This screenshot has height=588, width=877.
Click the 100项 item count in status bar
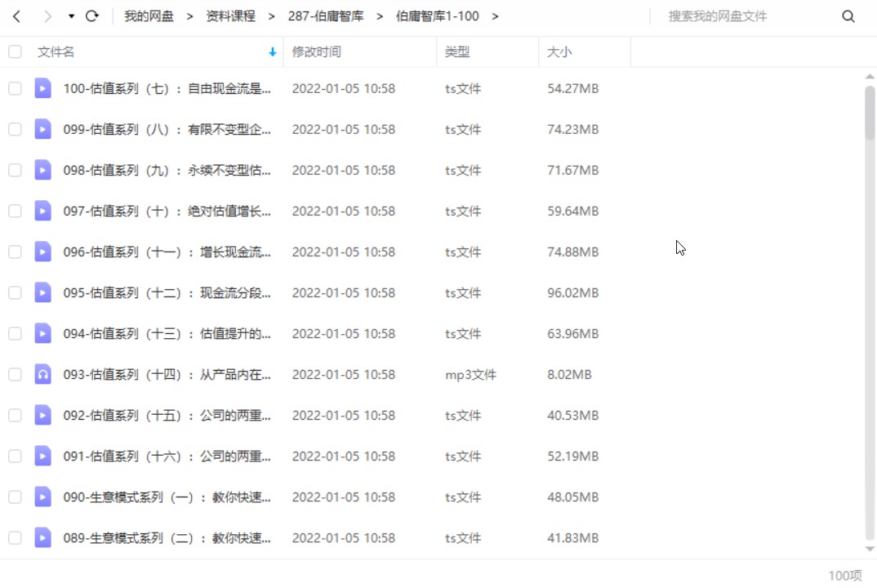pos(844,575)
